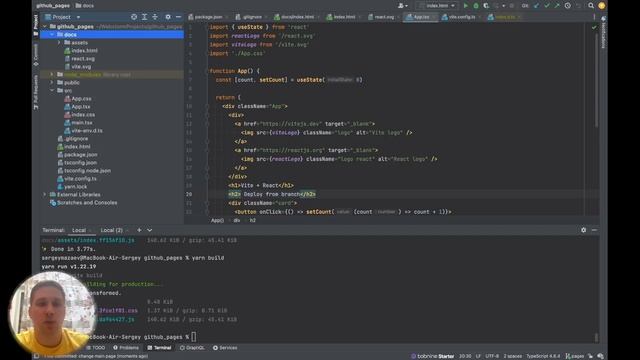Hide the Project tool window with the minus icon

click(x=178, y=17)
